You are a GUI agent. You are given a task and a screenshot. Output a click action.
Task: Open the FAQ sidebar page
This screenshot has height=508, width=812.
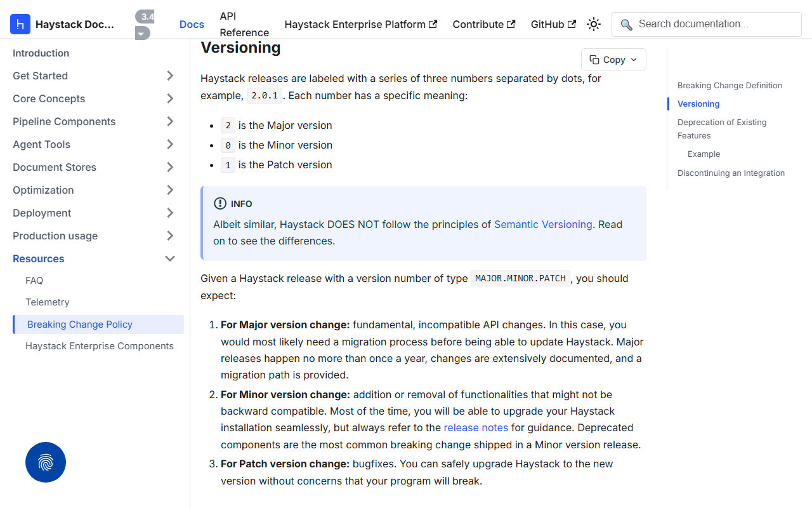pos(34,281)
